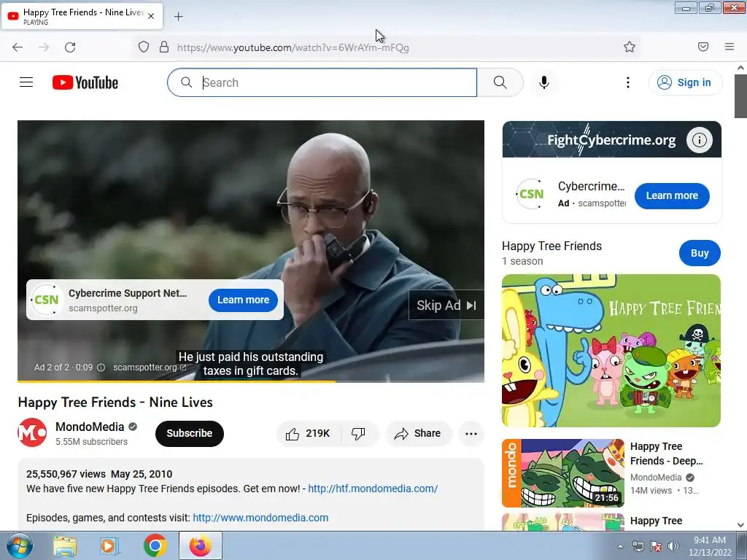Launch Windows Media Player from taskbar
The height and width of the screenshot is (560, 747).
(x=109, y=545)
